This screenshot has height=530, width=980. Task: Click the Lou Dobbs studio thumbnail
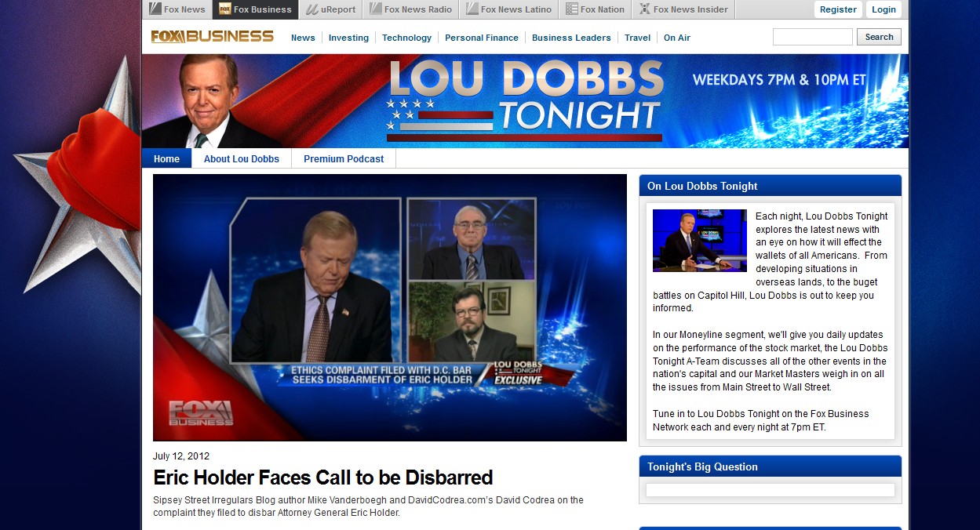click(700, 241)
